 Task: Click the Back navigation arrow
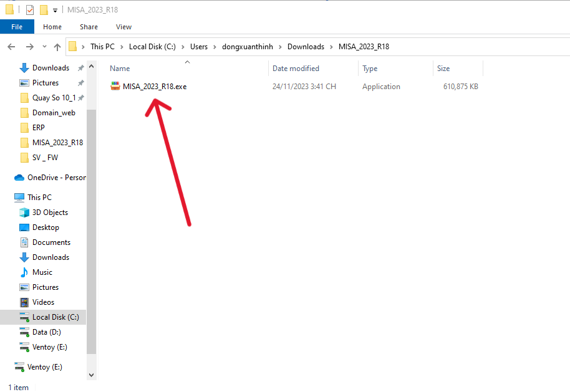pos(11,47)
